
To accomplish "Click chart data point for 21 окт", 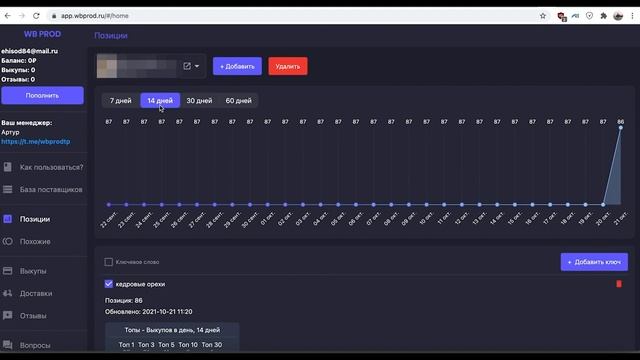I will point(620,128).
